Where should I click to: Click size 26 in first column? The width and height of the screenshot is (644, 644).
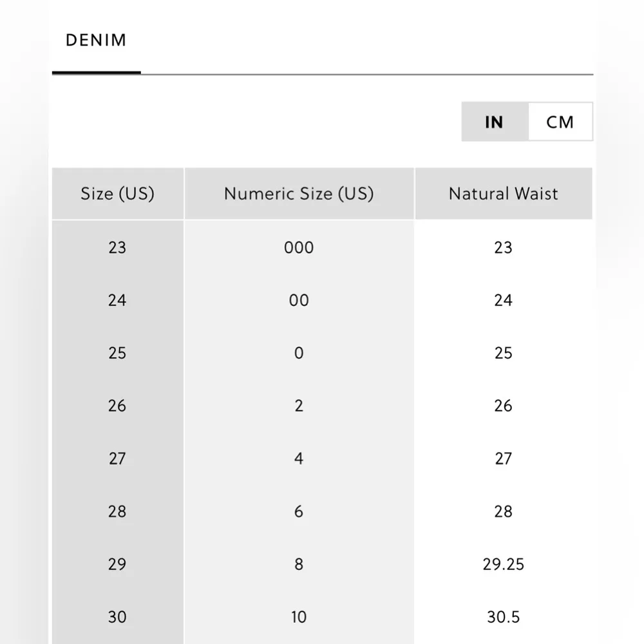pos(117,406)
